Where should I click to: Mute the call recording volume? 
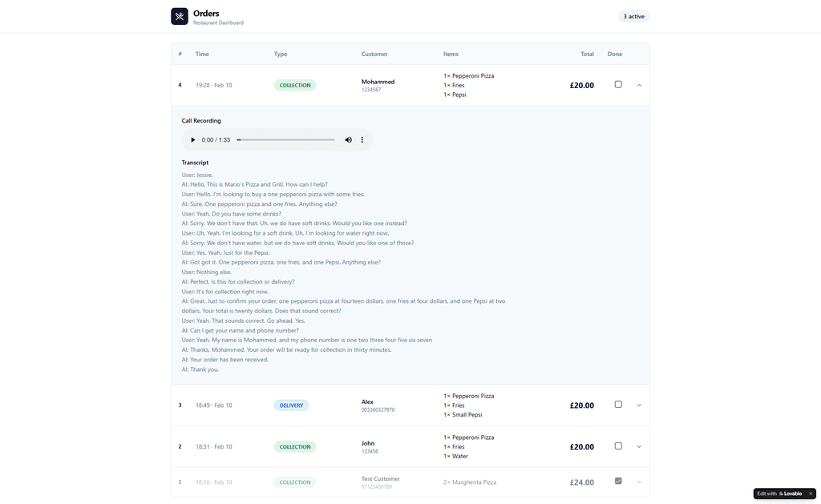click(348, 139)
